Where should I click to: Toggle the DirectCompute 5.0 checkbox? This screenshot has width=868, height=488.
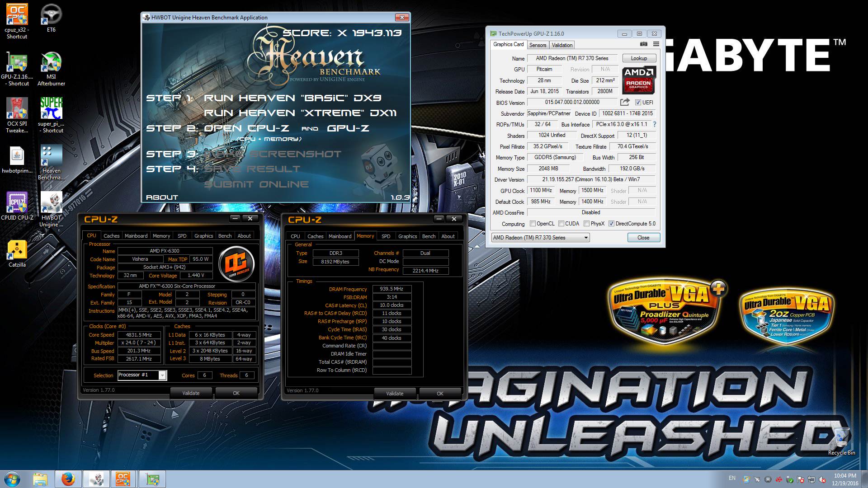pos(611,224)
